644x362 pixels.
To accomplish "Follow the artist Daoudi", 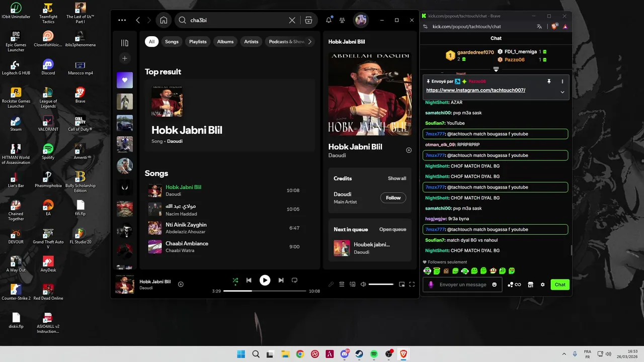I will [x=393, y=198].
